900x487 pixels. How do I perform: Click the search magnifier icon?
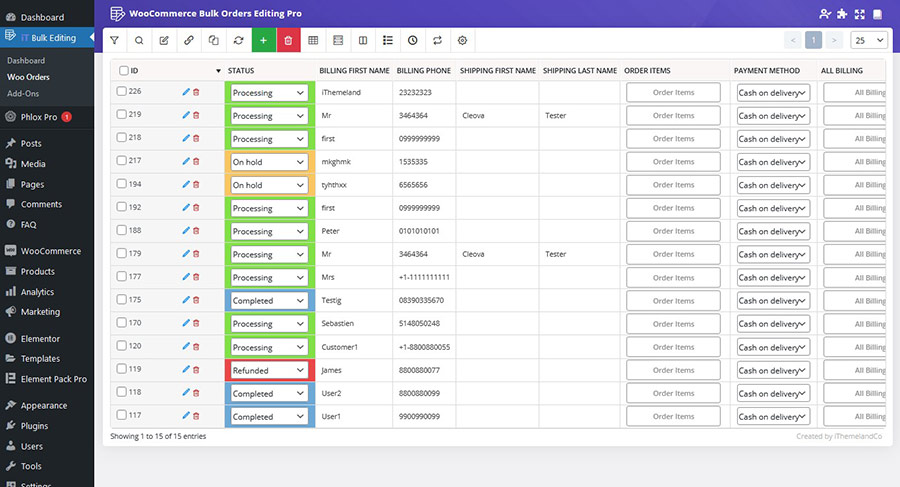[139, 40]
